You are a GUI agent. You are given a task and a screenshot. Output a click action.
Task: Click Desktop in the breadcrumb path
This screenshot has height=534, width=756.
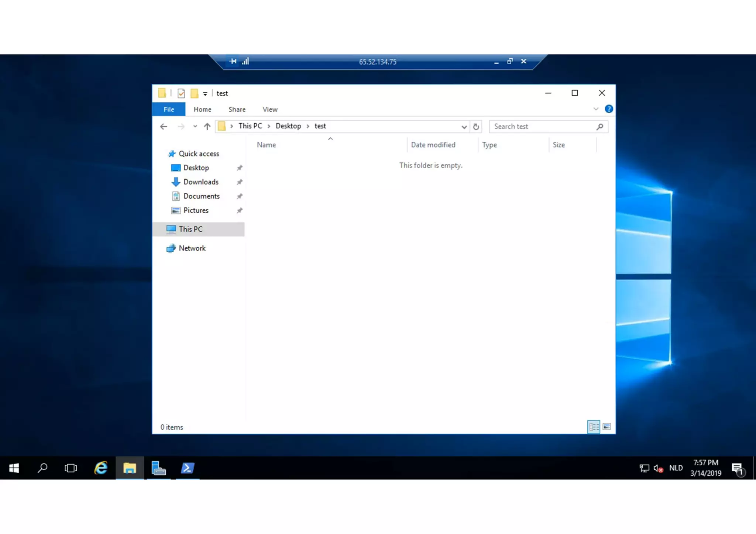(x=288, y=126)
